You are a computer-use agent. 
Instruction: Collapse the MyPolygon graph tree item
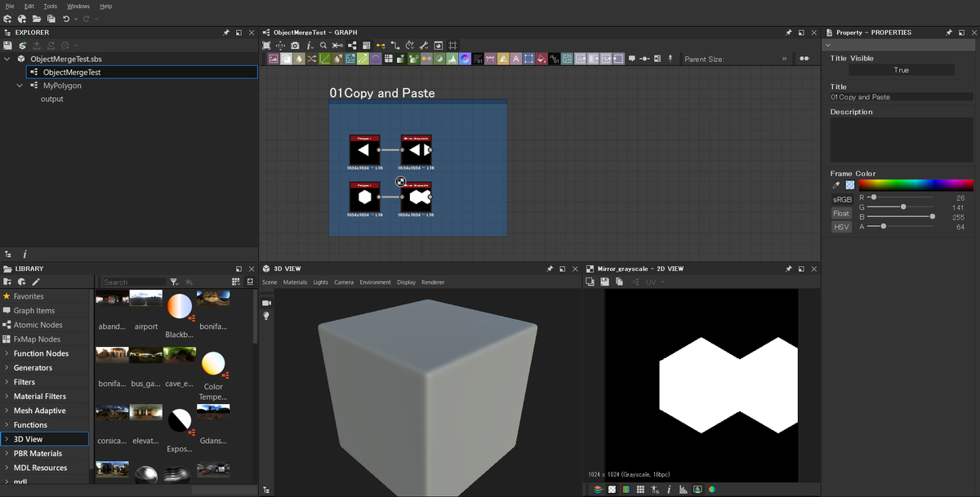20,85
